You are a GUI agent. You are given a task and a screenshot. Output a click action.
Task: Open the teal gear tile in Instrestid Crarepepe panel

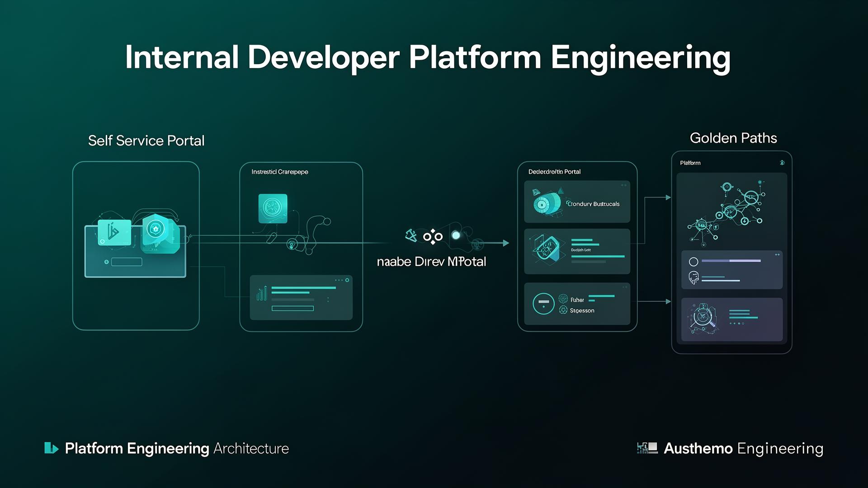(x=273, y=208)
